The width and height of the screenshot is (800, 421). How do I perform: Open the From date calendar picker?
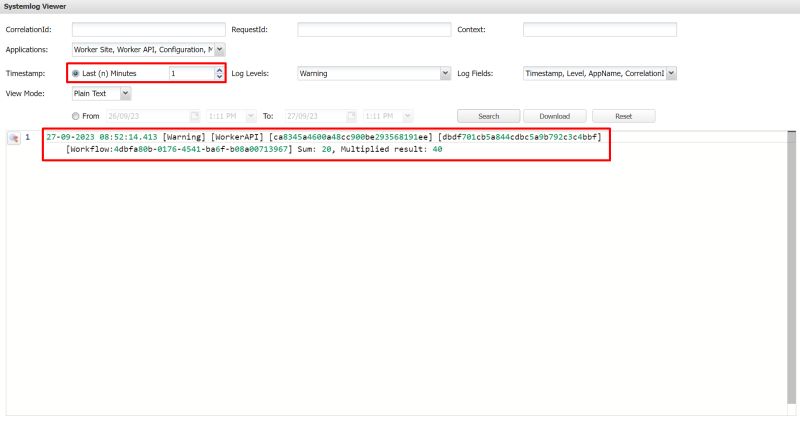pyautogui.click(x=194, y=116)
